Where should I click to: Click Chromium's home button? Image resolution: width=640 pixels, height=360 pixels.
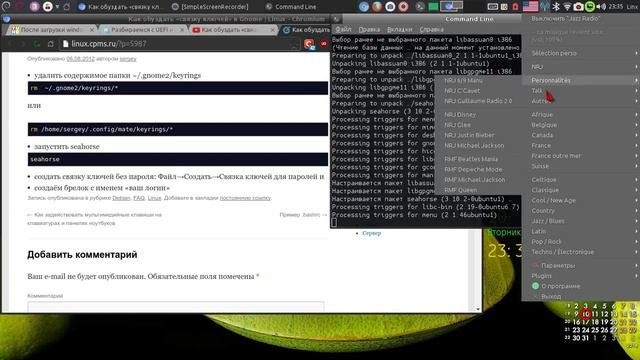coord(51,44)
